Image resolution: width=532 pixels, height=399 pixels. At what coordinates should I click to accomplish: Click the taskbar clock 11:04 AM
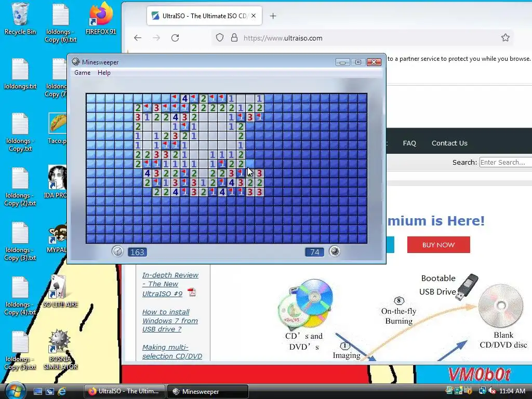click(x=512, y=391)
